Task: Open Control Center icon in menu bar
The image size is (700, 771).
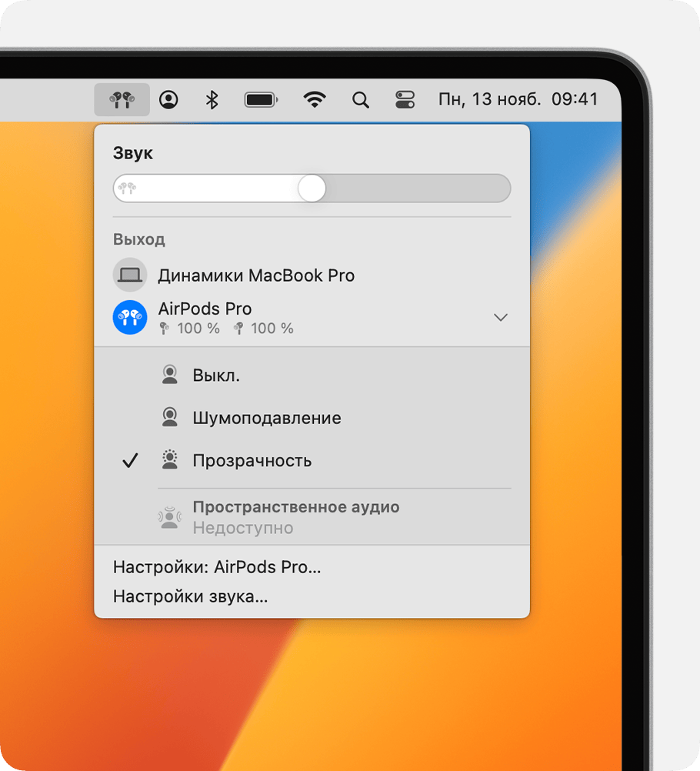Action: 405,99
